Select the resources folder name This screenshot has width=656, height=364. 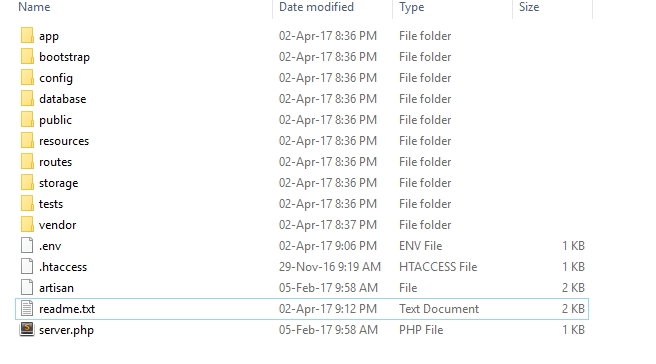(64, 141)
